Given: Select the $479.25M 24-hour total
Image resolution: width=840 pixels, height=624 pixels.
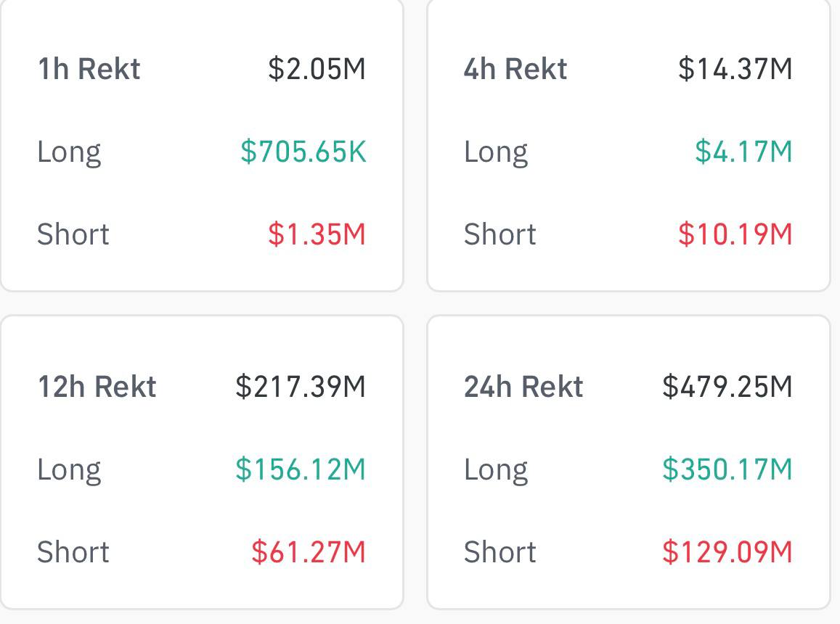Looking at the screenshot, I should [727, 387].
